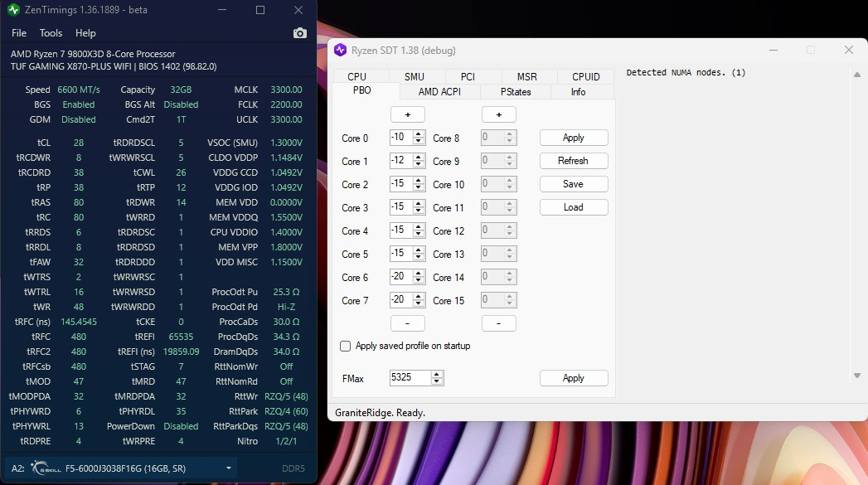Increase Core 2 offset with up arrow
The width and height of the screenshot is (868, 485).
click(419, 181)
